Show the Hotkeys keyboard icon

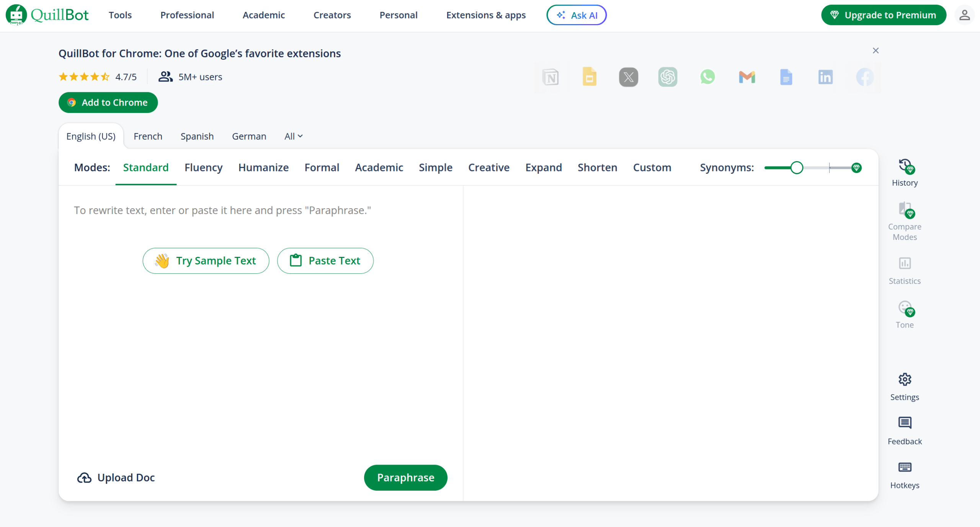coord(905,467)
